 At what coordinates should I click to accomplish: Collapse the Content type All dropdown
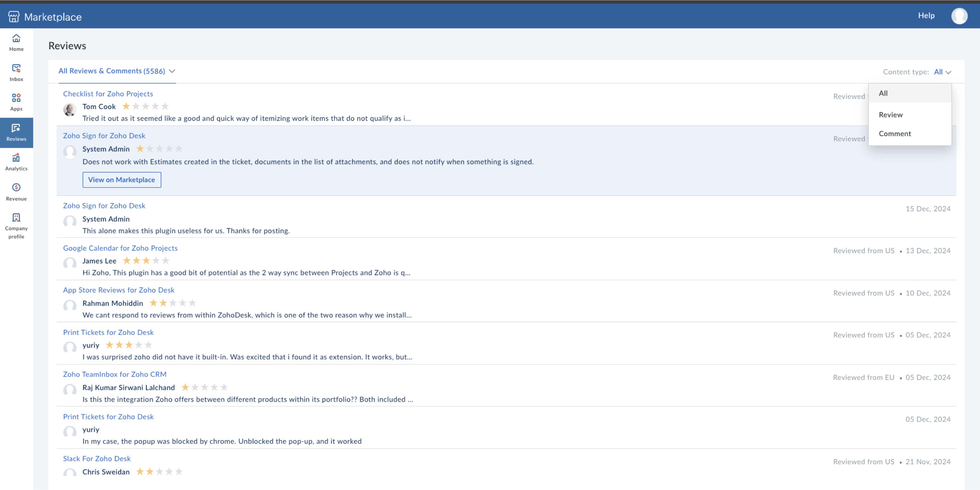point(942,72)
